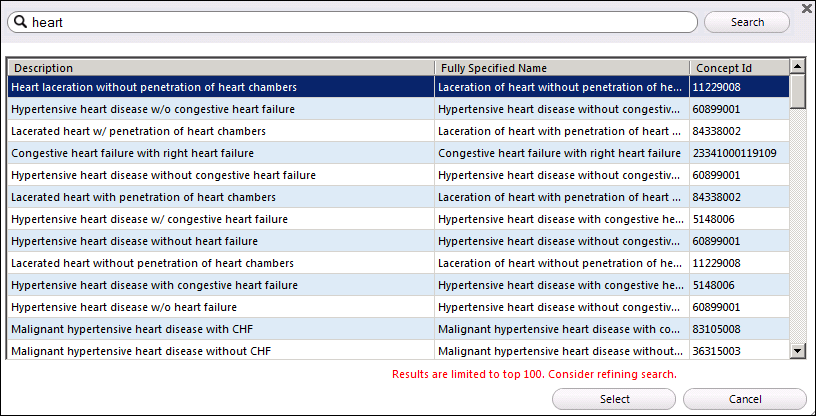Sort by the Description column header
This screenshot has height=416, width=816.
point(221,68)
